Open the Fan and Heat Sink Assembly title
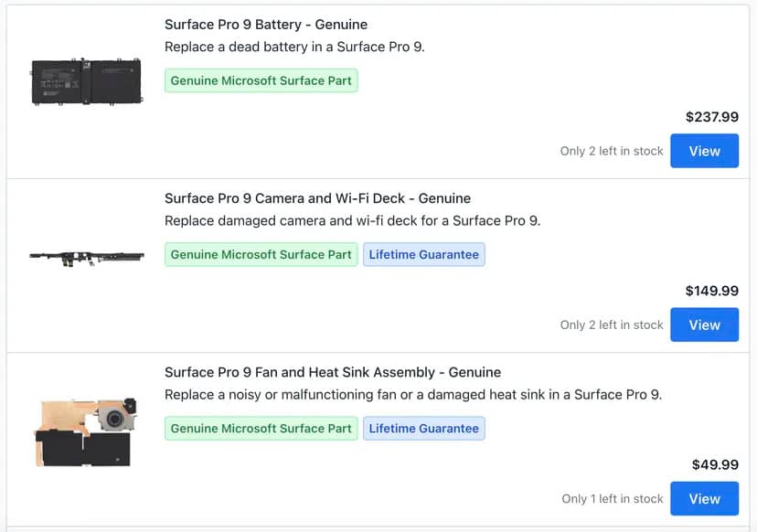 coord(333,372)
